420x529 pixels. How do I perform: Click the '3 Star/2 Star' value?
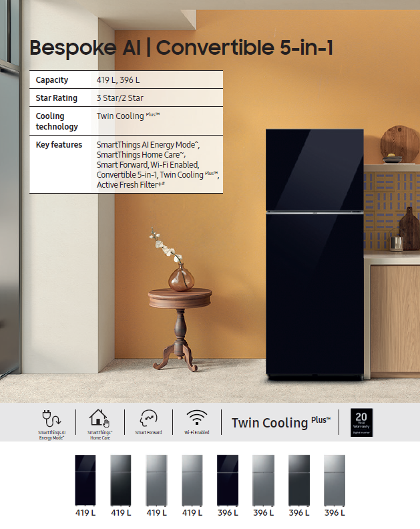[x=120, y=98]
